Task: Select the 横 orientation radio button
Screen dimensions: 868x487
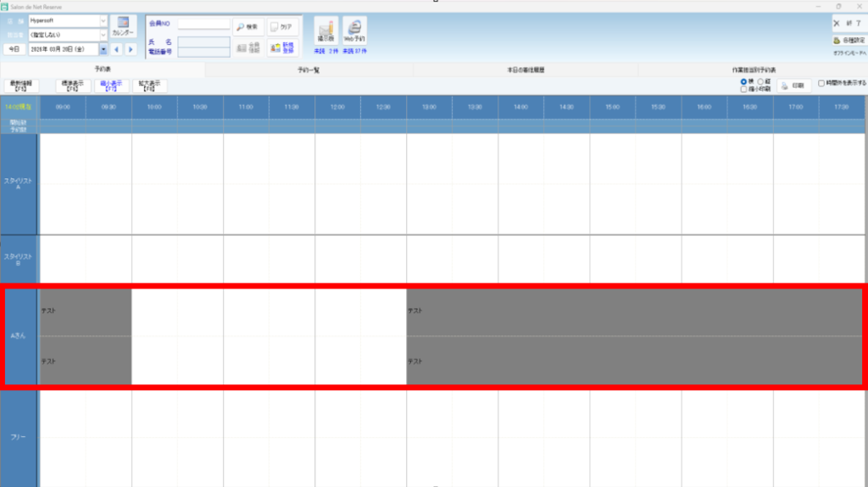Action: [744, 81]
